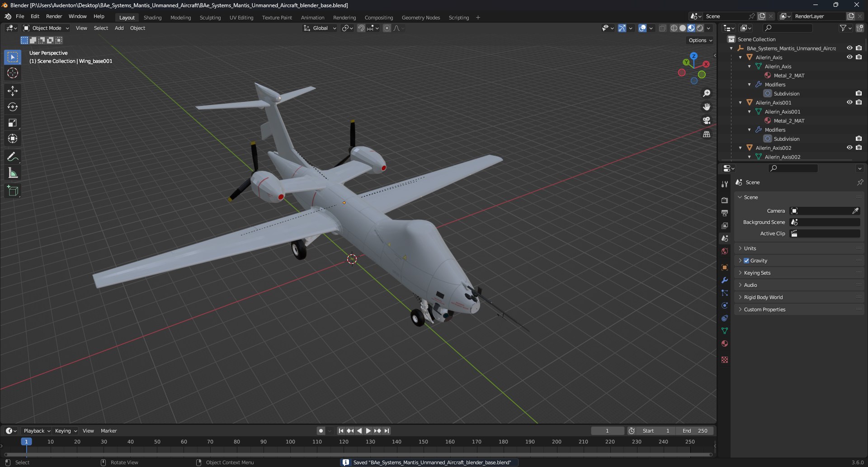868x467 pixels.
Task: Activate the Move tool
Action: tap(13, 91)
